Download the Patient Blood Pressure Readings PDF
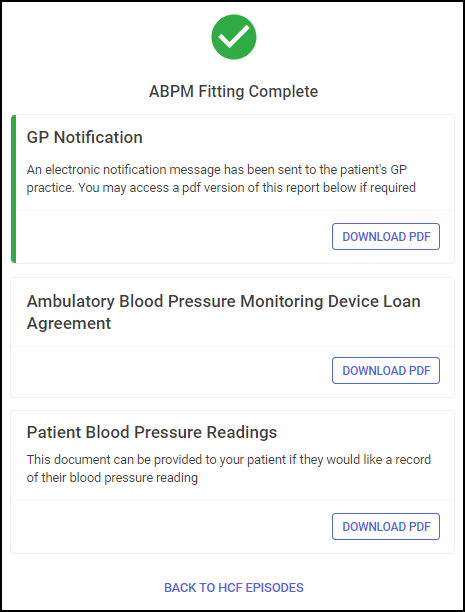 point(386,527)
